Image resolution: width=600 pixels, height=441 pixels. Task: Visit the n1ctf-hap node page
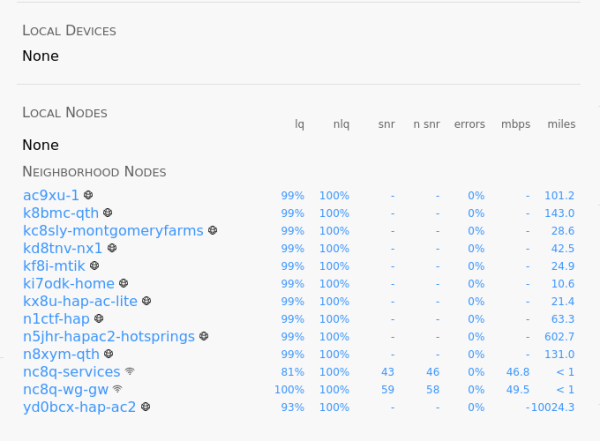(x=56, y=318)
